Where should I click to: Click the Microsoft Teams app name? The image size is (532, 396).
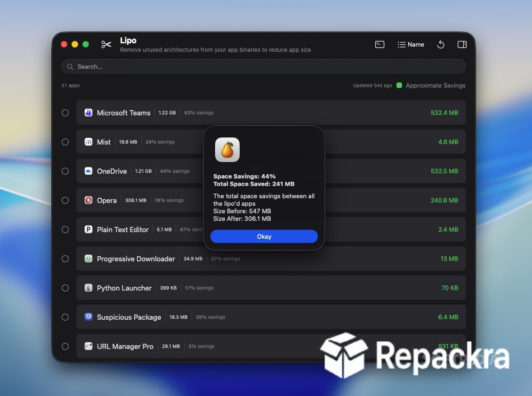pyautogui.click(x=123, y=113)
